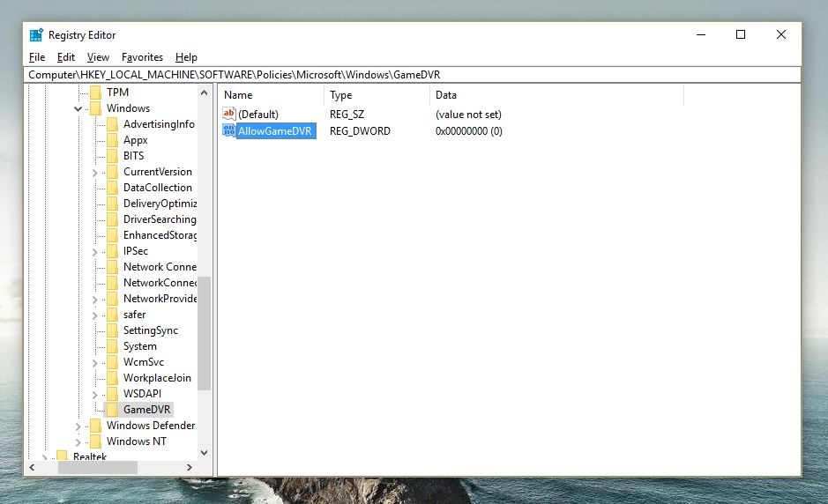
Task: Click the horizontal scroll left arrow
Action: click(x=32, y=468)
